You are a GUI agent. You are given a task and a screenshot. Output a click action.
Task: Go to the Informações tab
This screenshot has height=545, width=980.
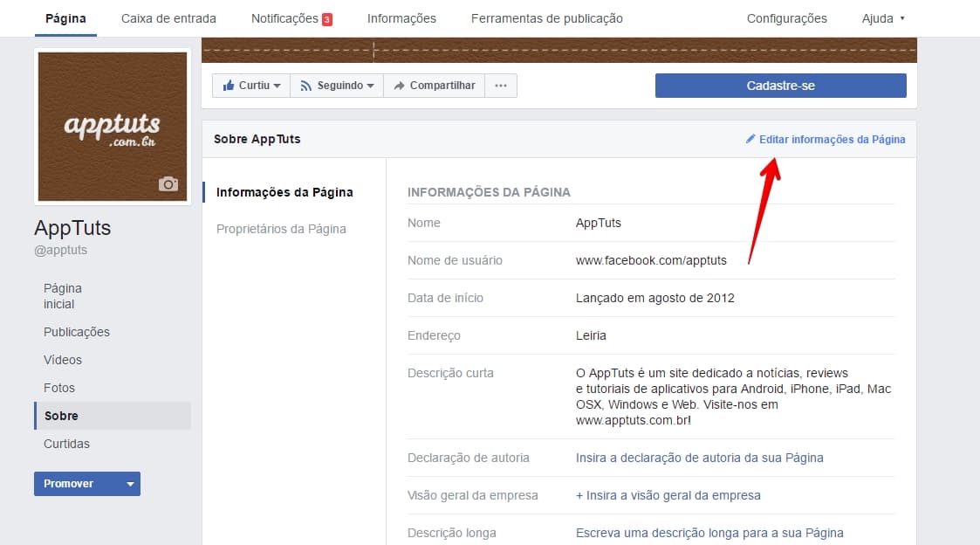click(x=402, y=18)
